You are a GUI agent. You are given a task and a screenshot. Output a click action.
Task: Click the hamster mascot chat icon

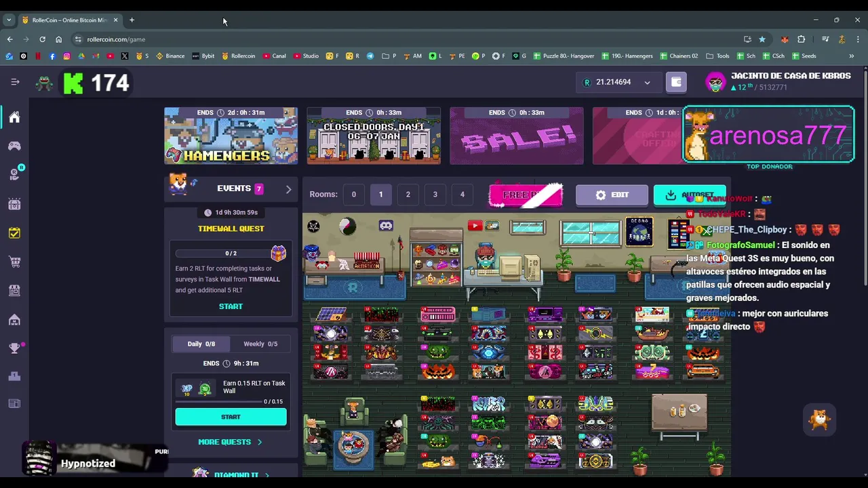(820, 420)
